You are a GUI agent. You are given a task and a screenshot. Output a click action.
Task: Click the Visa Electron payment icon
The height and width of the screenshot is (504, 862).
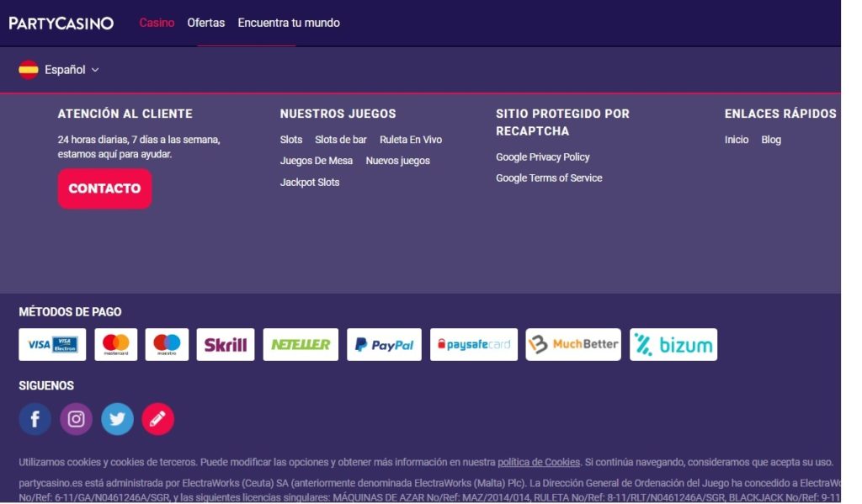pyautogui.click(x=52, y=345)
